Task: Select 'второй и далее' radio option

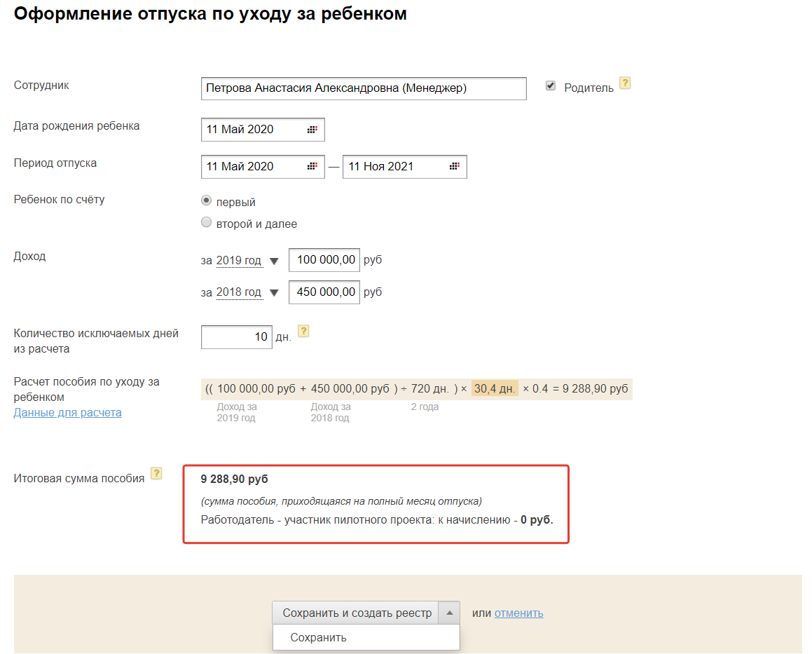Action: 206,223
